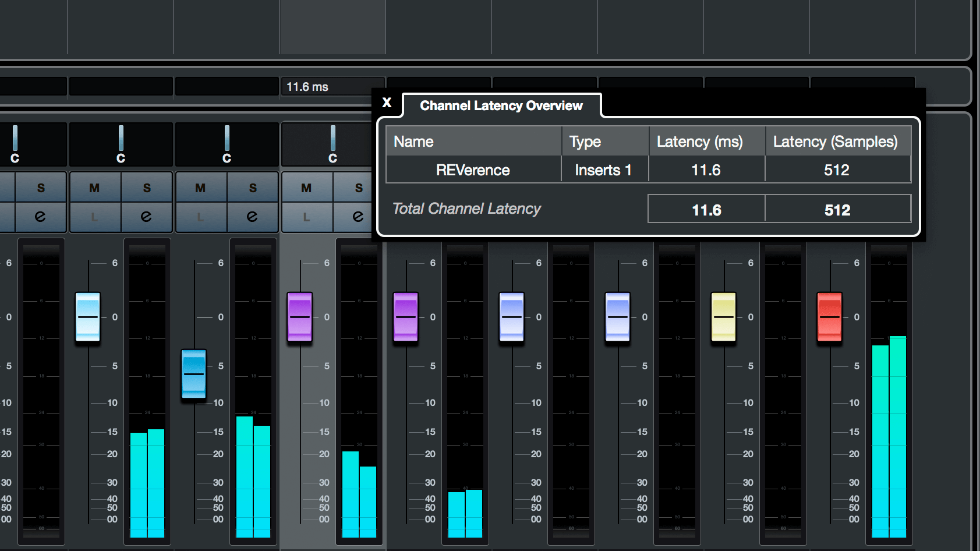This screenshot has height=551, width=980.
Task: Click the yellow channel fader handle
Action: (724, 317)
